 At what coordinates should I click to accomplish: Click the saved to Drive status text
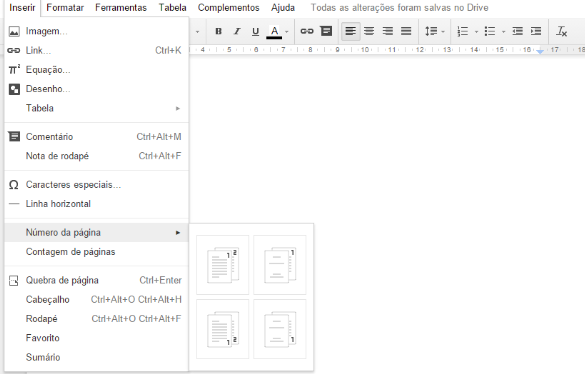point(400,8)
